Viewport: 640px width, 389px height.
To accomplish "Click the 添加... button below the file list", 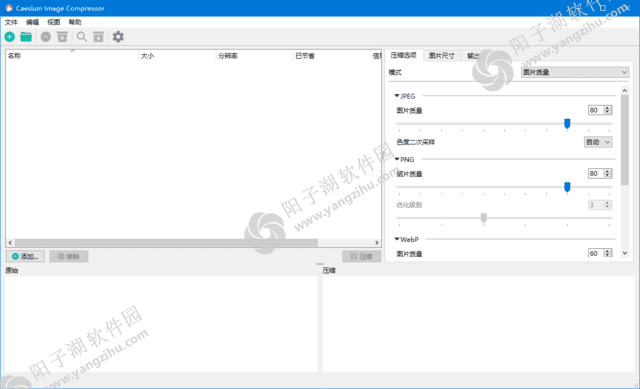I will click(25, 256).
